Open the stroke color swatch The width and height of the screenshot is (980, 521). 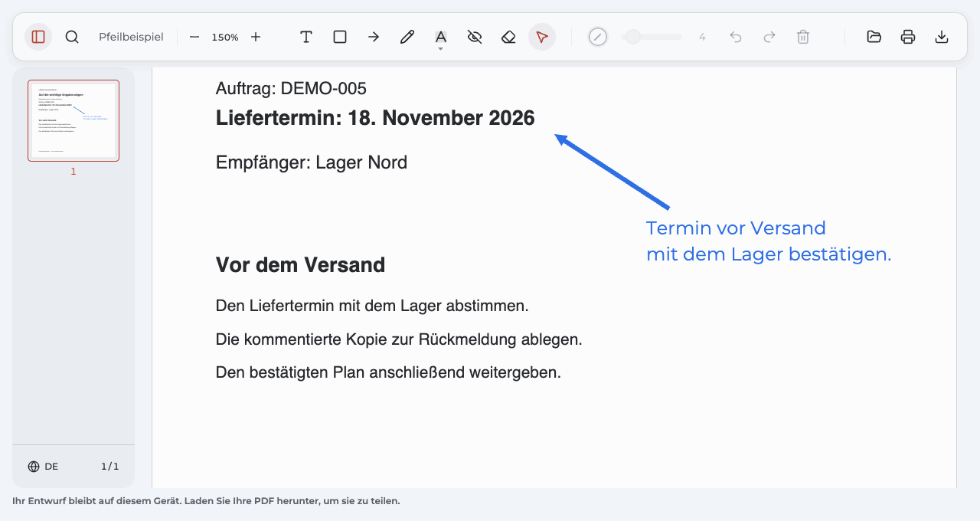pos(598,37)
